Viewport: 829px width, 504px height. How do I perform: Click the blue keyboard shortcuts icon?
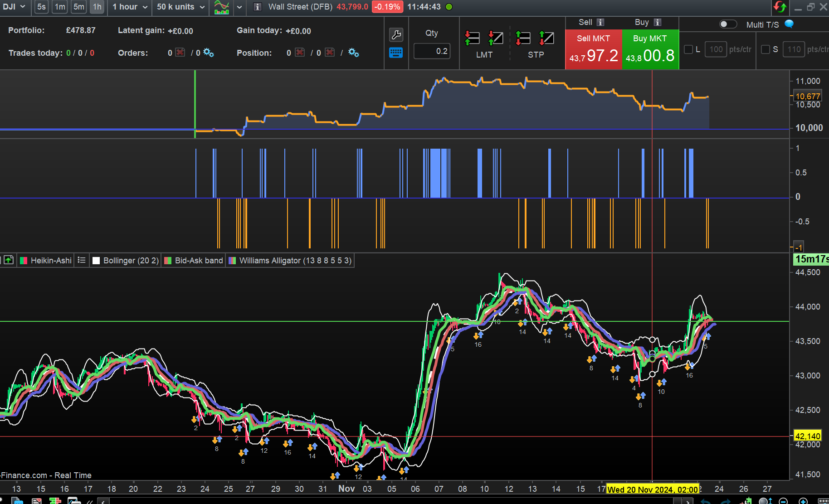(x=396, y=53)
